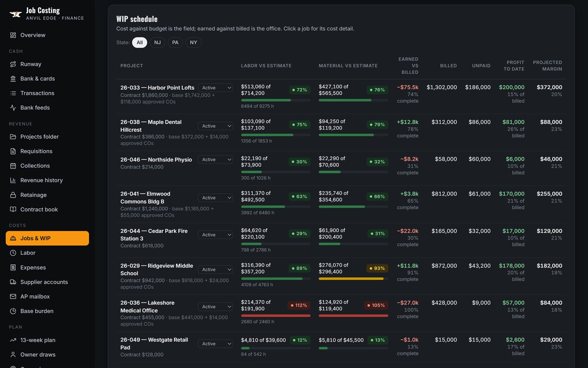Open Maple Dental Hillcrest status dropdown
Screen dimensions: 588x368
215,126
